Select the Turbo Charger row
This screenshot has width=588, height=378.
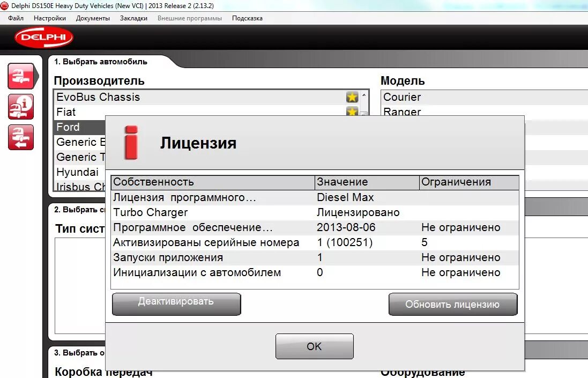tap(315, 213)
